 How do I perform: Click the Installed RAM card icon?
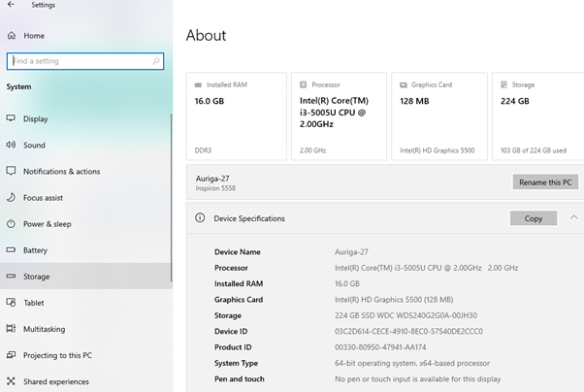pyautogui.click(x=198, y=85)
